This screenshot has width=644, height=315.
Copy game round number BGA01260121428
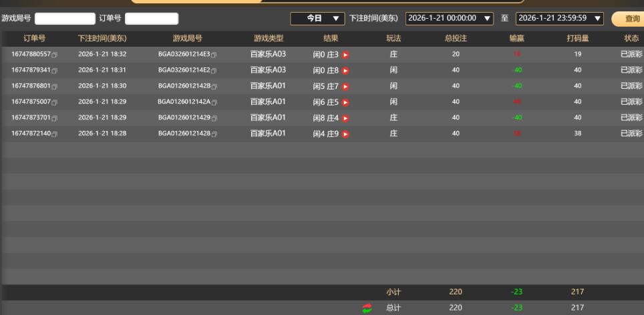point(214,134)
